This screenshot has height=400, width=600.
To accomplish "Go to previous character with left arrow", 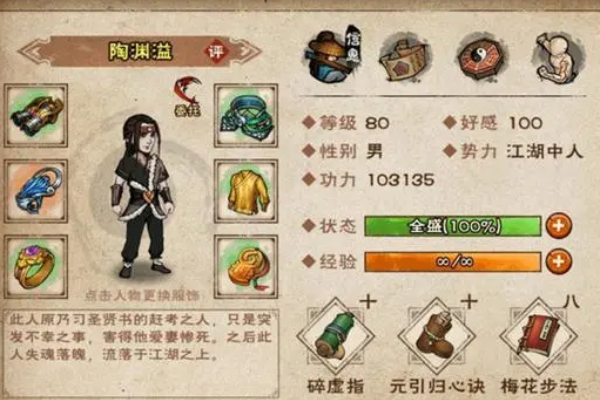I will [x=35, y=51].
